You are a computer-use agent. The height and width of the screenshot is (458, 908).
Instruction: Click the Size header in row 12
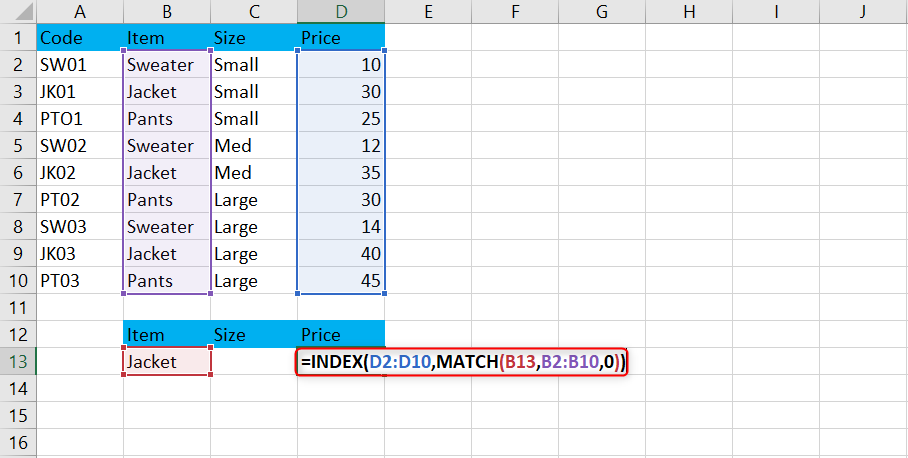pyautogui.click(x=254, y=334)
